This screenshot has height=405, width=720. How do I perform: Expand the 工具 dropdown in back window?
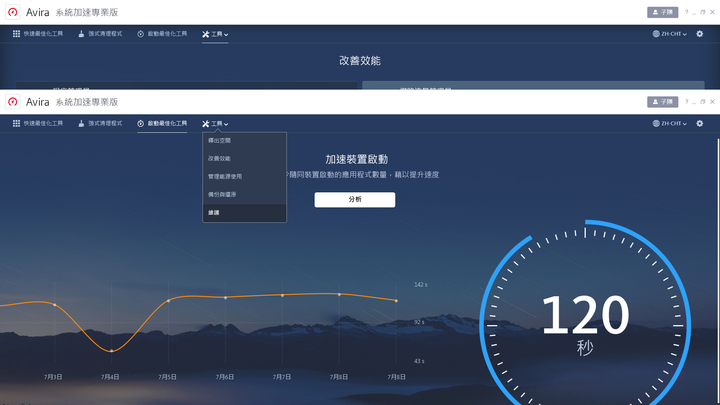215,34
